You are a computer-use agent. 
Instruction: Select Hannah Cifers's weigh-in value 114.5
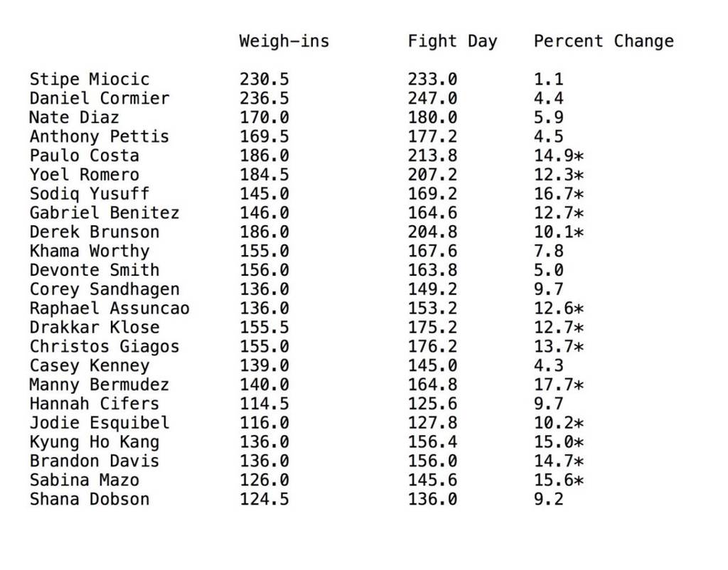(x=264, y=404)
